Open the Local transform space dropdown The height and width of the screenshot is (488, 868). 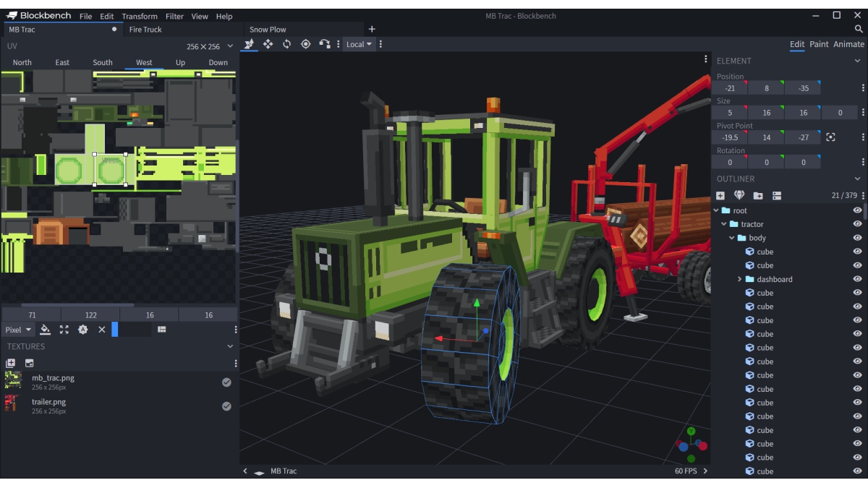point(359,44)
